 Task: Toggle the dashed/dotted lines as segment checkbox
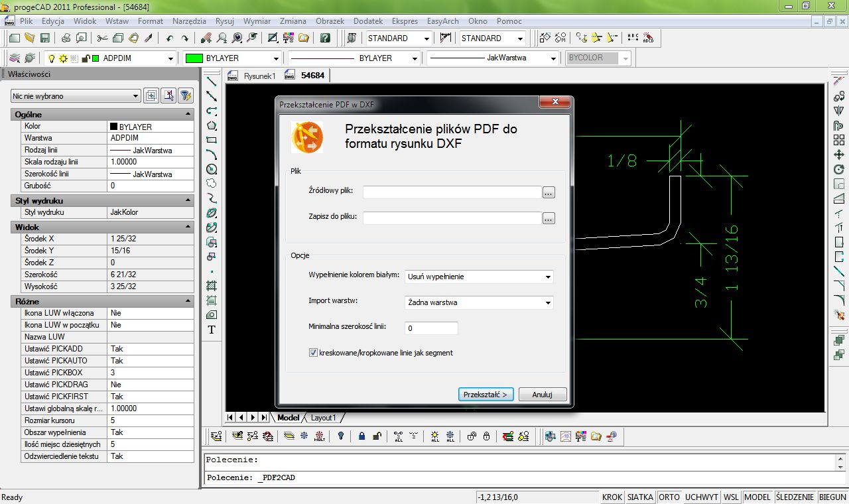313,353
